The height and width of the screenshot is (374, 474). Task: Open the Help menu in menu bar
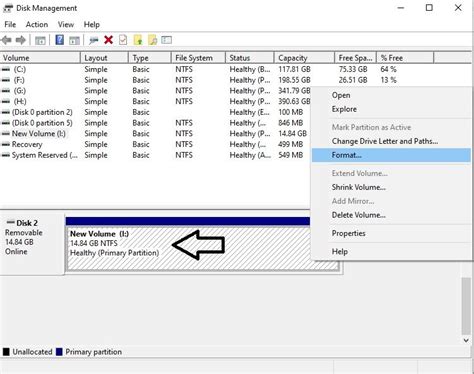(92, 24)
